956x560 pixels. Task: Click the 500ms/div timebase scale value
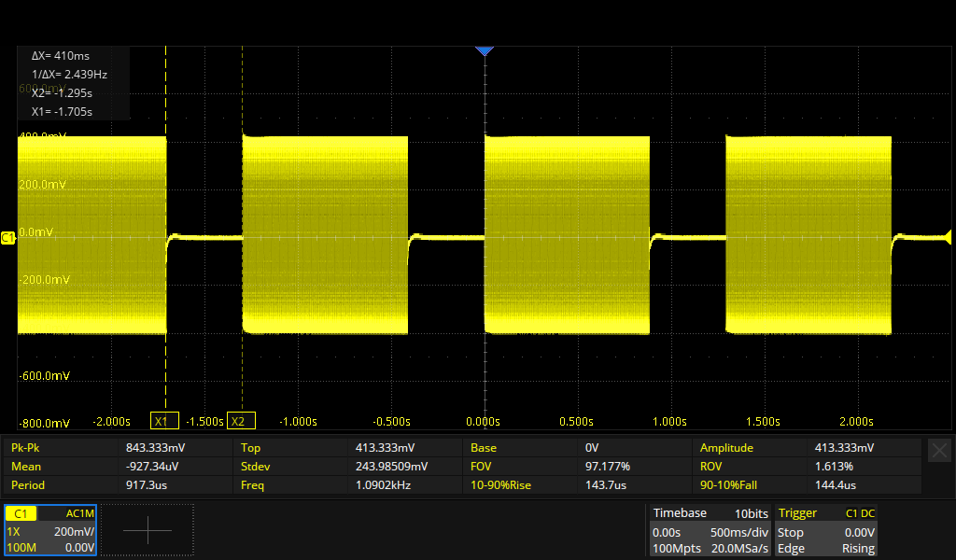738,531
